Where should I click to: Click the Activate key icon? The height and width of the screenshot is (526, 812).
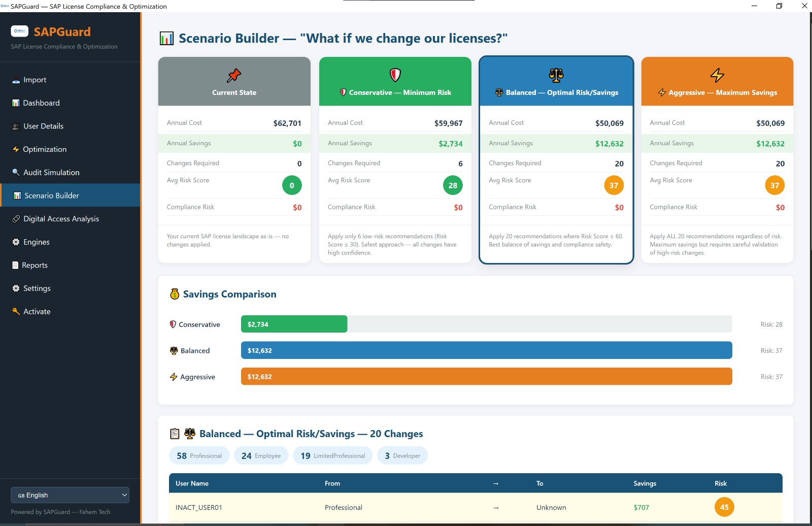(16, 312)
